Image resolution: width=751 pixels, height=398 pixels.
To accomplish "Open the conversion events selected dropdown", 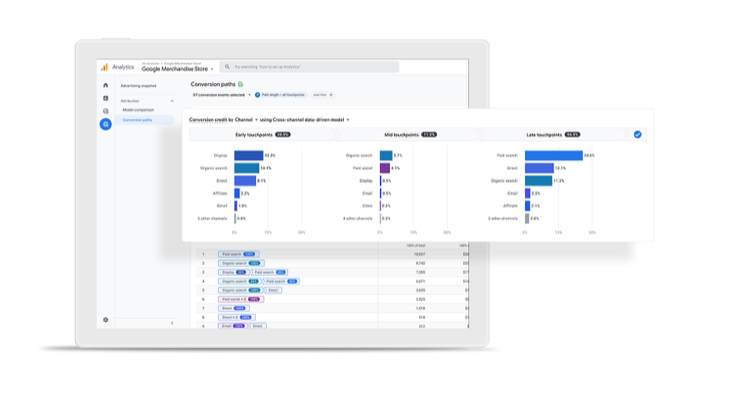I will point(221,95).
